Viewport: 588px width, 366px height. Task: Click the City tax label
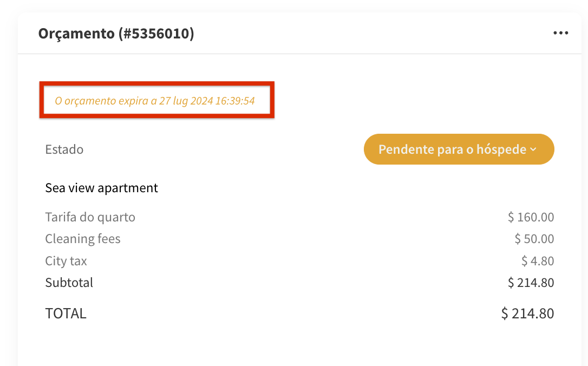click(x=66, y=261)
